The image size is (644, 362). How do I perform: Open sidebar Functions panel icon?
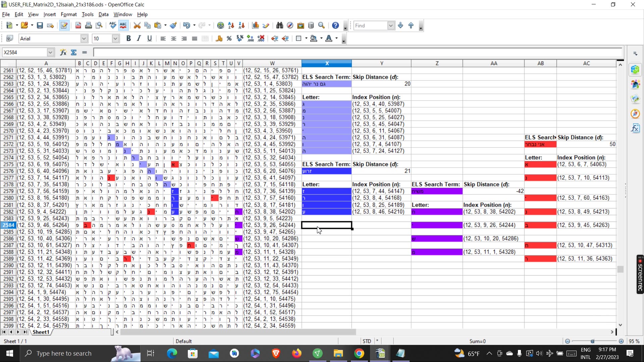point(635,128)
